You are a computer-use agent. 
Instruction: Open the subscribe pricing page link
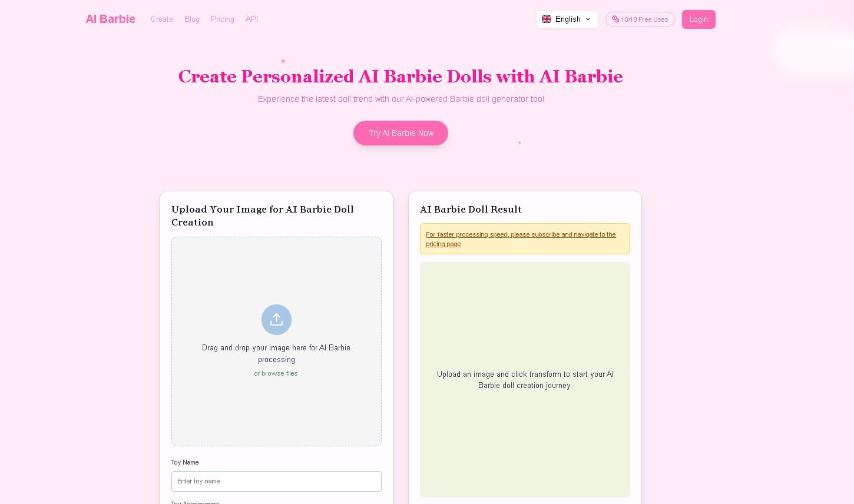click(x=521, y=239)
